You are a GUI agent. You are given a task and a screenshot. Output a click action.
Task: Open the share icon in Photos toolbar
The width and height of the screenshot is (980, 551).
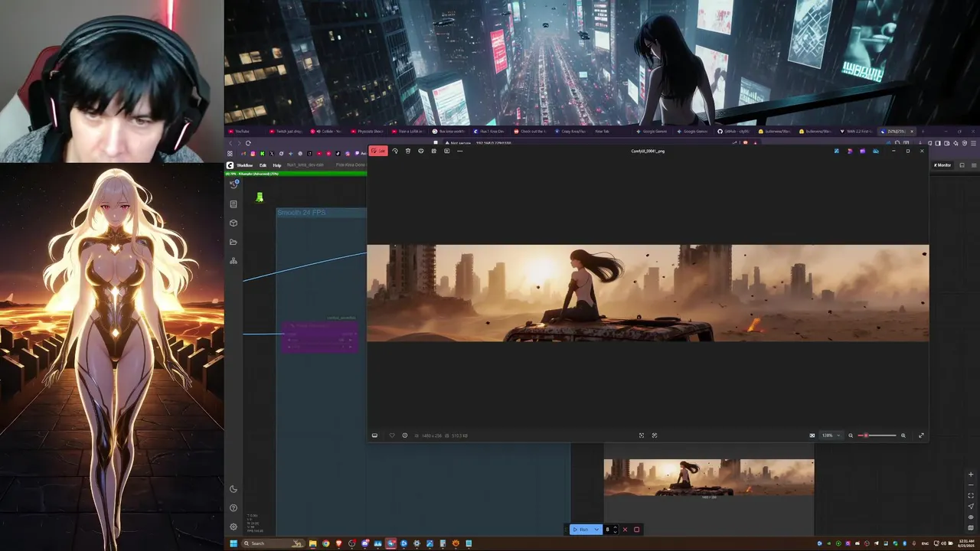[x=434, y=151]
